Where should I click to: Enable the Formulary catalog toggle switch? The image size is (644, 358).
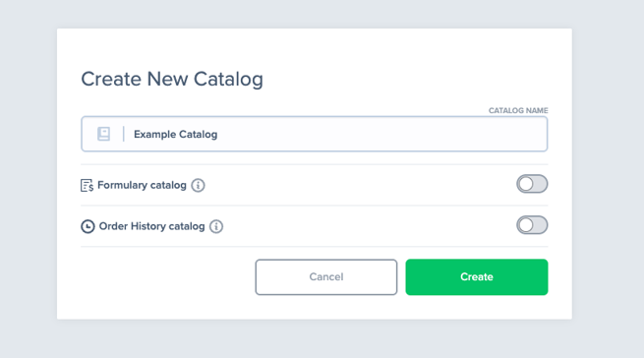click(x=532, y=184)
